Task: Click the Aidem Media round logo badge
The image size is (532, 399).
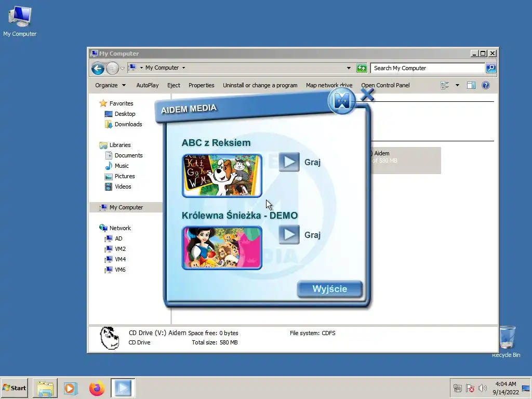Action: click(341, 101)
